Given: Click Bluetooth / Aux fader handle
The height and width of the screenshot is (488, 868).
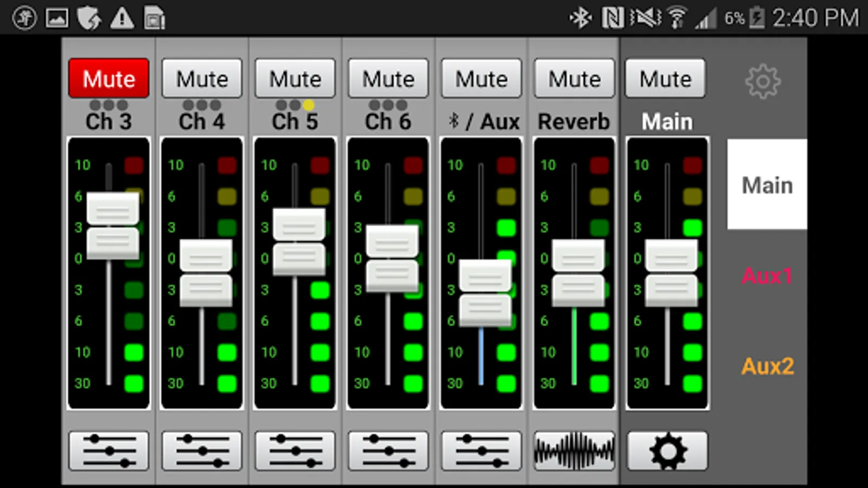Looking at the screenshot, I should [x=485, y=293].
